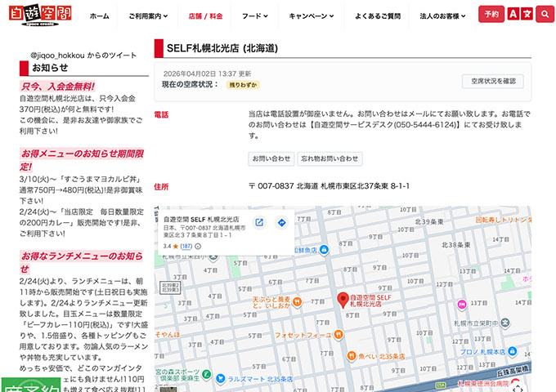The height and width of the screenshot is (392, 556).
Task: Click 残りわずか availability badge
Action: 243,85
